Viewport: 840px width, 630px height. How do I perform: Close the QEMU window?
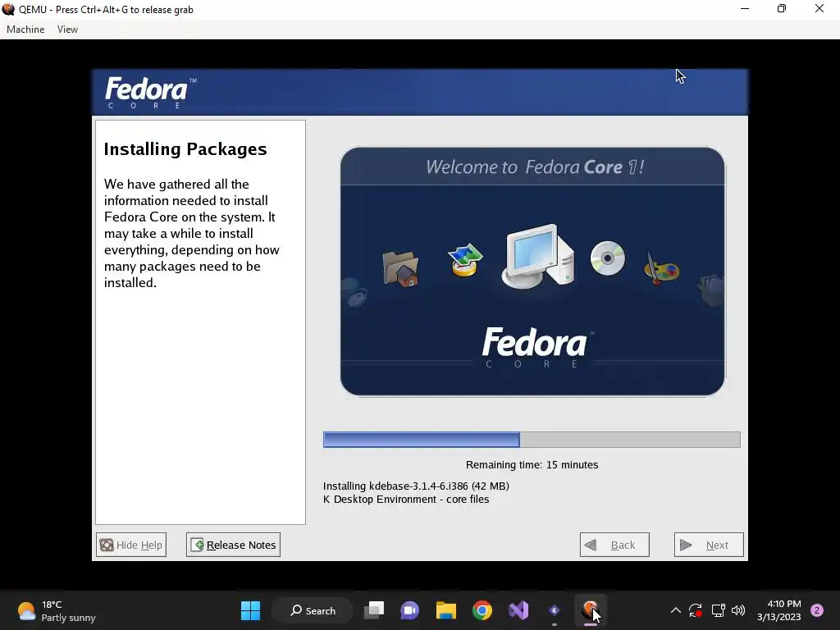(x=819, y=9)
